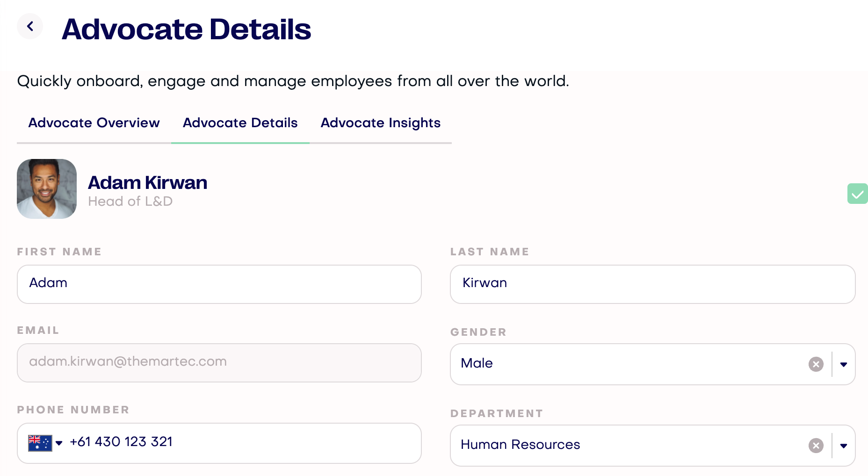
Task: Open the phone country code caret
Action: point(59,443)
